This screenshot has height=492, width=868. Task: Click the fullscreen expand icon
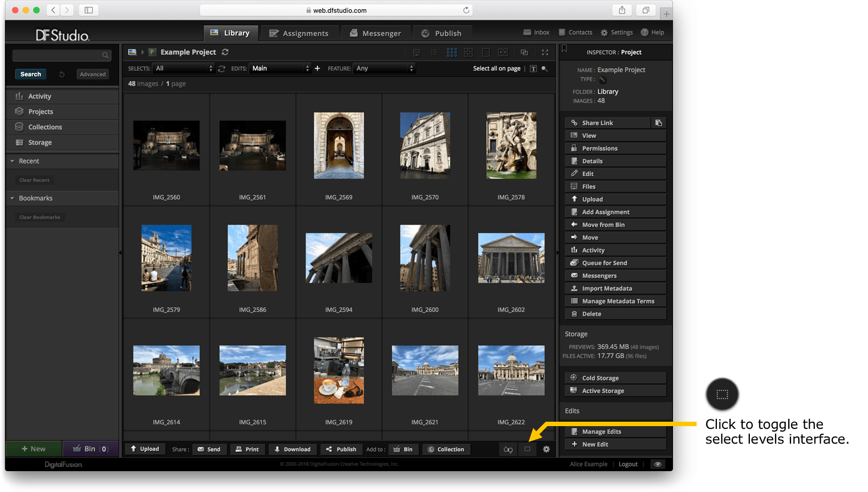[545, 53]
